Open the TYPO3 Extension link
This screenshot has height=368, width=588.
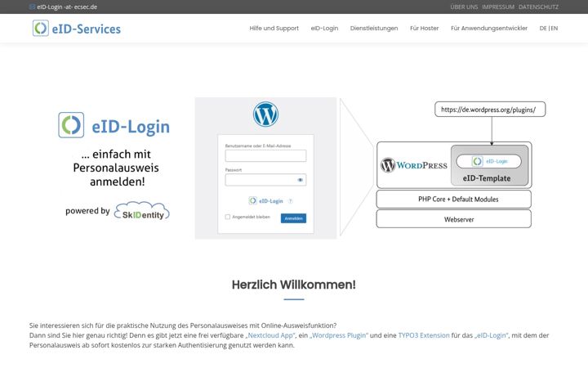click(424, 335)
